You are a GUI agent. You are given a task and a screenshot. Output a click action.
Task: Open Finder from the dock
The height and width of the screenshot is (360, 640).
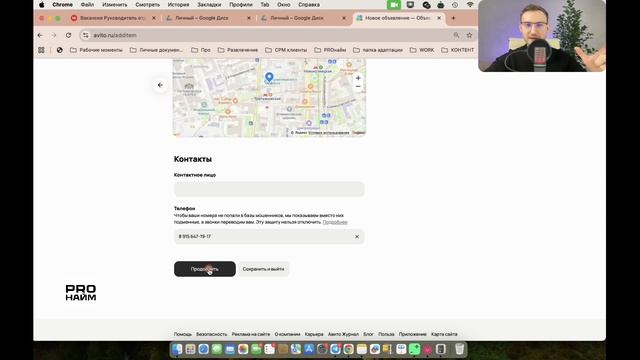[177, 349]
